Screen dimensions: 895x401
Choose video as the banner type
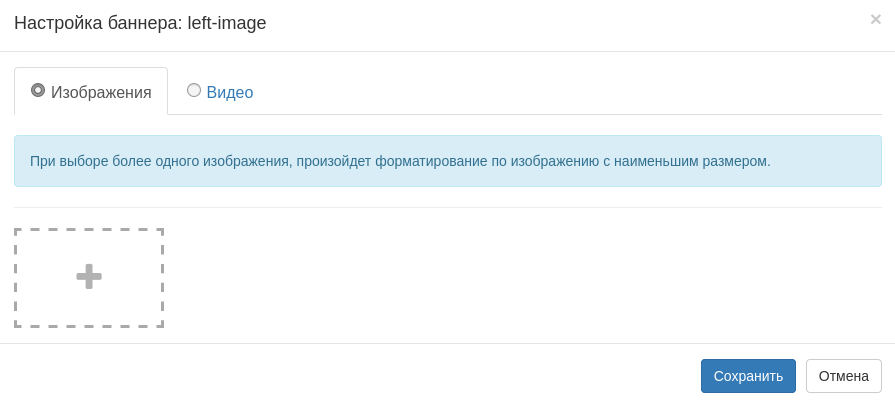click(x=194, y=90)
